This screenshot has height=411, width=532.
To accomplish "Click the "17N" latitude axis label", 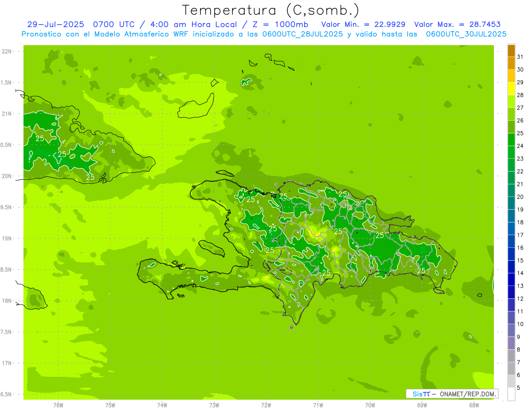I will tap(7, 363).
